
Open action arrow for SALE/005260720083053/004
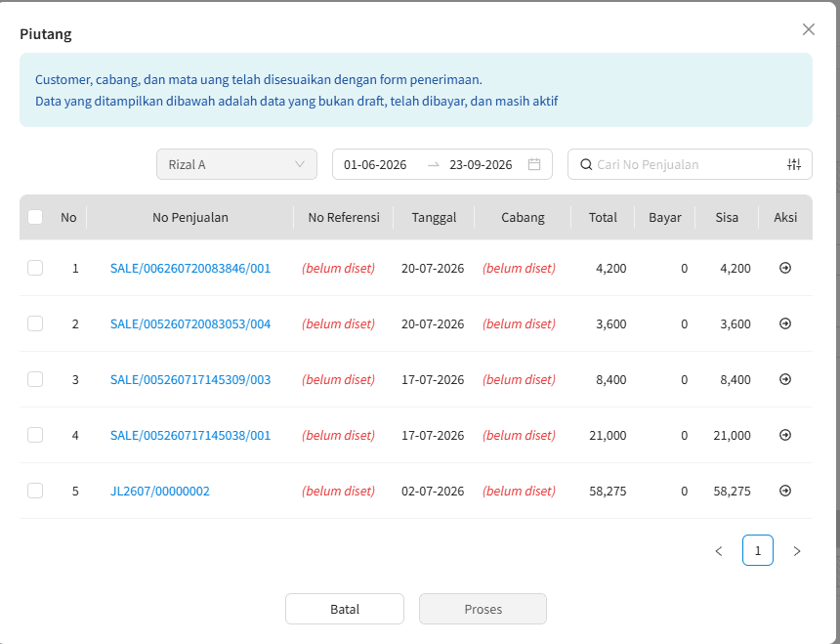point(785,323)
